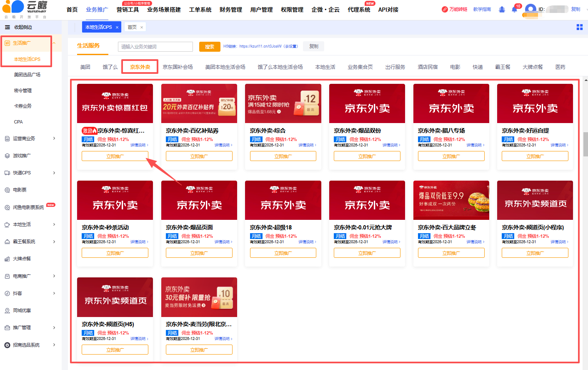
Task: Click the user avatar icon in header
Action: pos(530,9)
